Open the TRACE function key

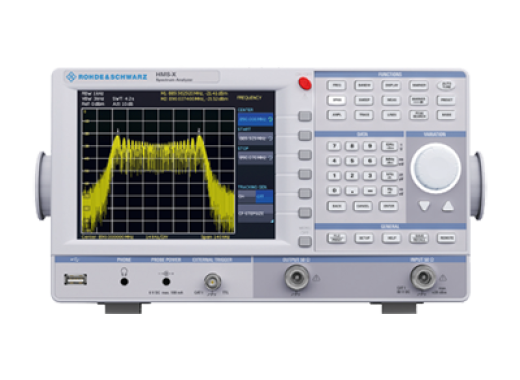tap(364, 115)
